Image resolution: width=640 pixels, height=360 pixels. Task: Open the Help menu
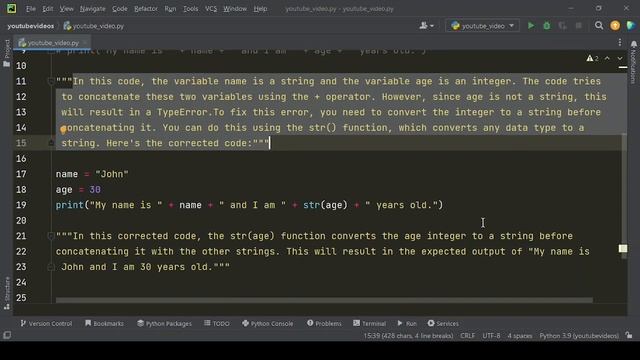260,9
